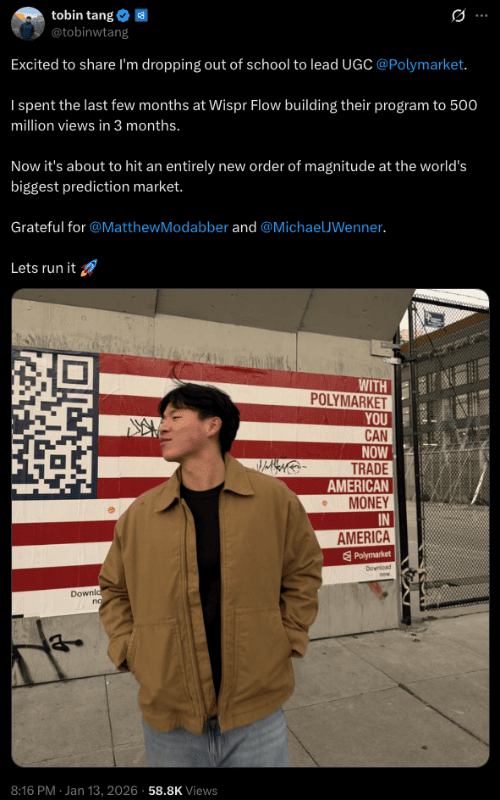Open the Grok slashed-circle icon
500x800 pixels.
(x=458, y=16)
